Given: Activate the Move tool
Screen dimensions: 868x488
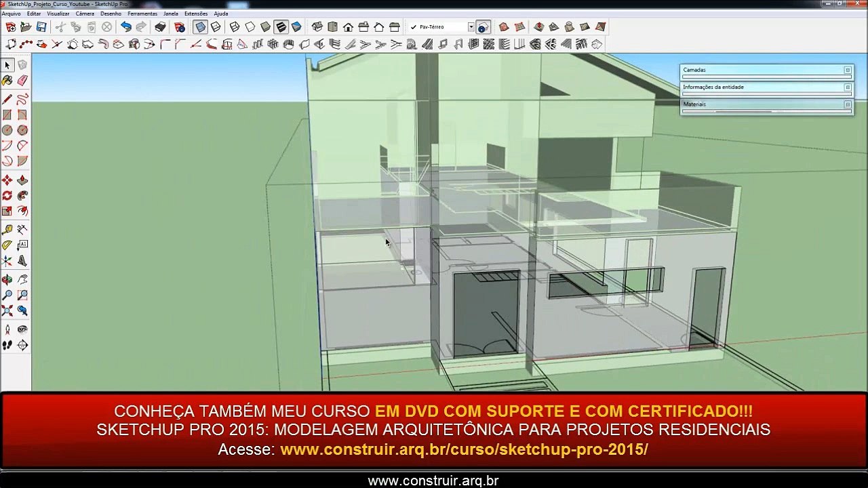Looking at the screenshot, I should tap(7, 180).
